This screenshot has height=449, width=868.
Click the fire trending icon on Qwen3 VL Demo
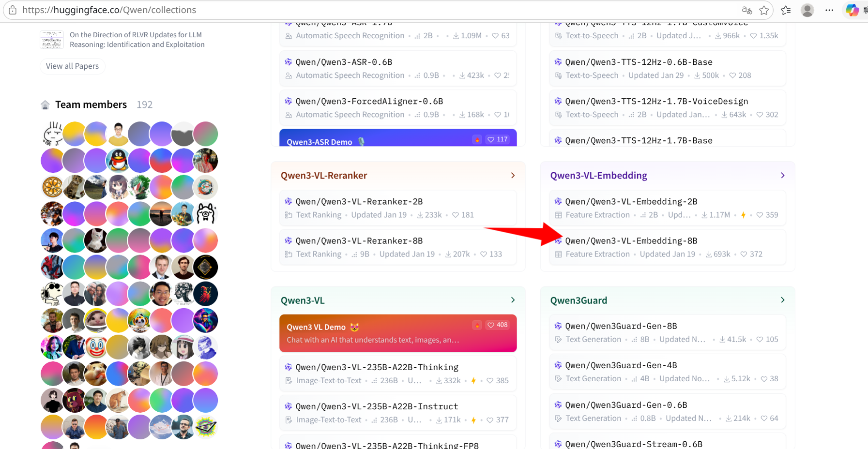[477, 325]
